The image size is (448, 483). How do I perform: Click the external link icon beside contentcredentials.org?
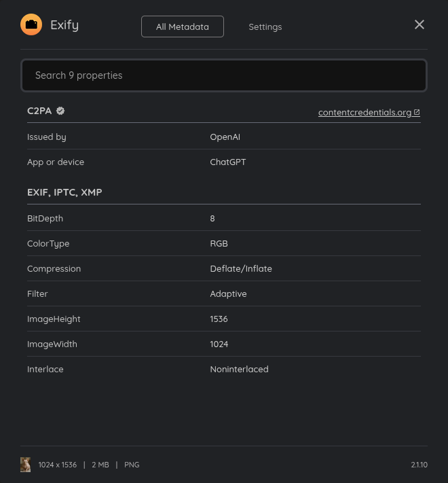417,112
